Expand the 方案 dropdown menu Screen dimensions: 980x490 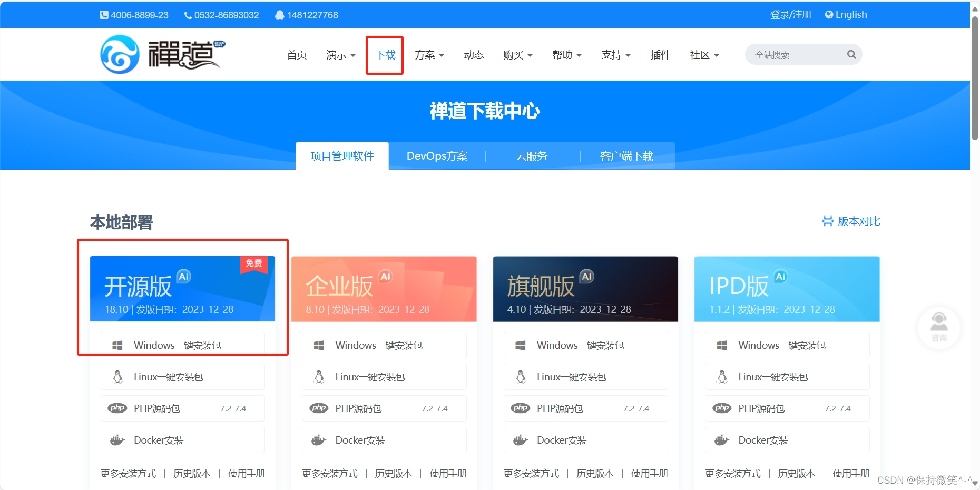[429, 55]
